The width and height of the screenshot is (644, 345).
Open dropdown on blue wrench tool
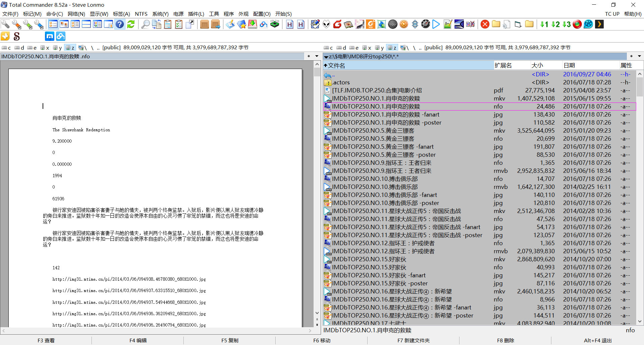(41, 27)
